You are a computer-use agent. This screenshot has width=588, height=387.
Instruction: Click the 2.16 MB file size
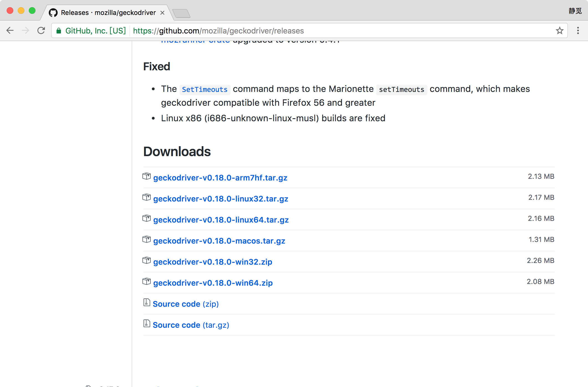[x=541, y=218]
